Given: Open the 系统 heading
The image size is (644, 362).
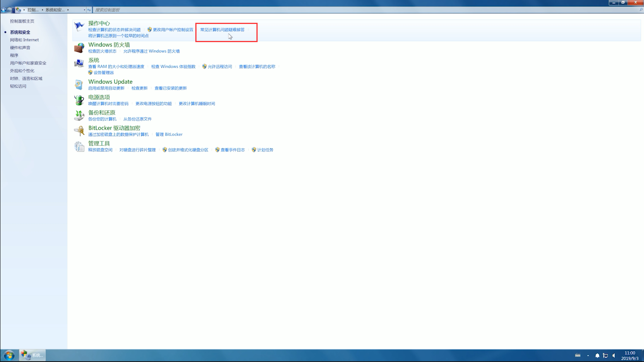Looking at the screenshot, I should [94, 60].
